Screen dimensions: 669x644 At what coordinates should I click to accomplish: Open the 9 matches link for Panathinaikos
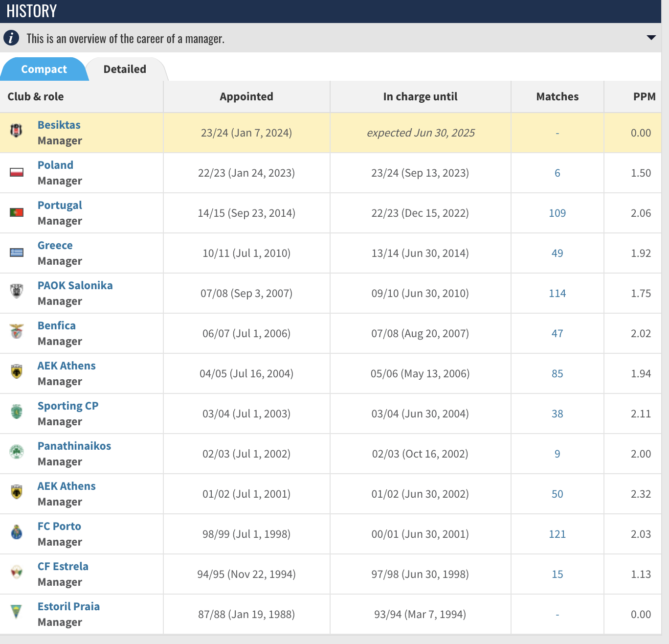coord(557,454)
